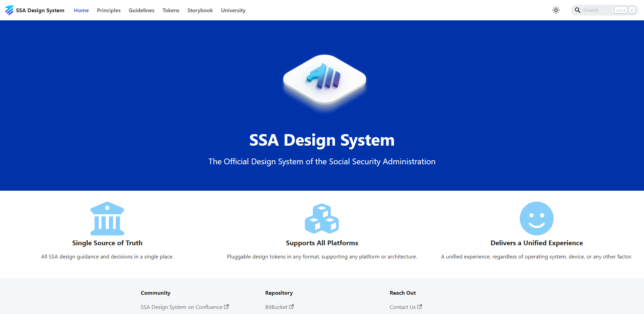
Task: Navigate to the University section
Action: tap(233, 10)
